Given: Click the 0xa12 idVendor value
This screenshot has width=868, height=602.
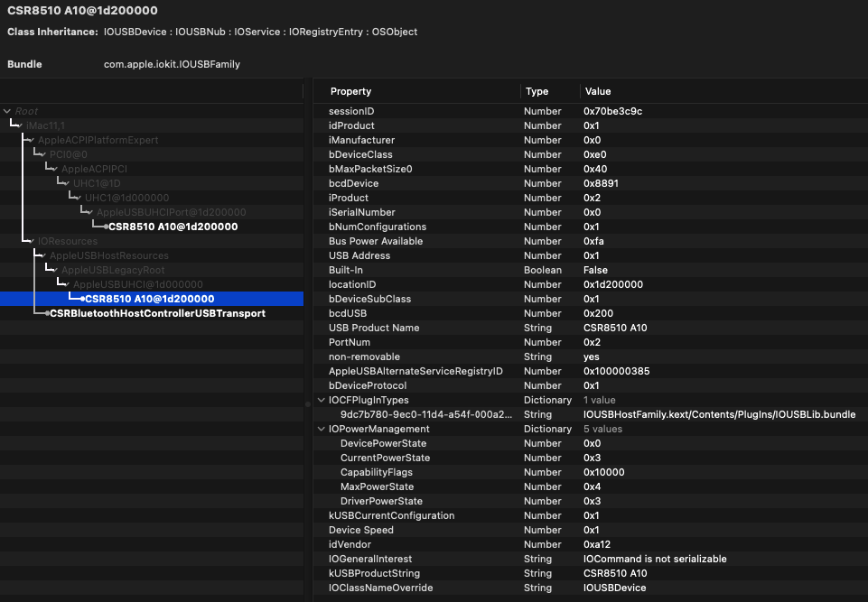Looking at the screenshot, I should [x=597, y=544].
